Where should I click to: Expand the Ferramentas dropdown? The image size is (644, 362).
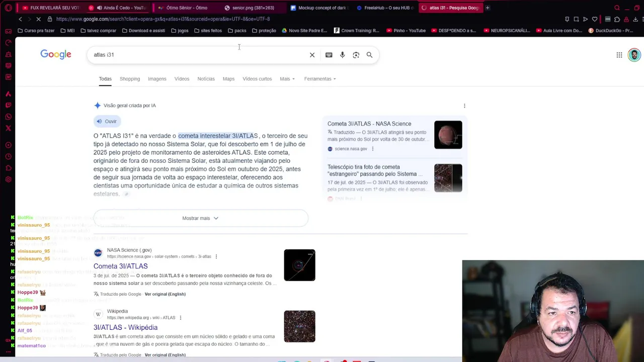[x=320, y=79]
